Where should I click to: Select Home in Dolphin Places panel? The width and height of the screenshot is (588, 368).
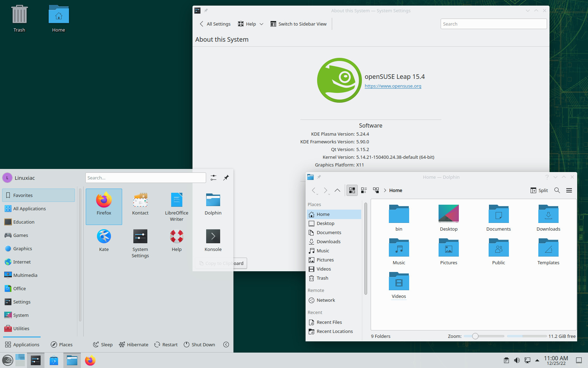[334, 214]
